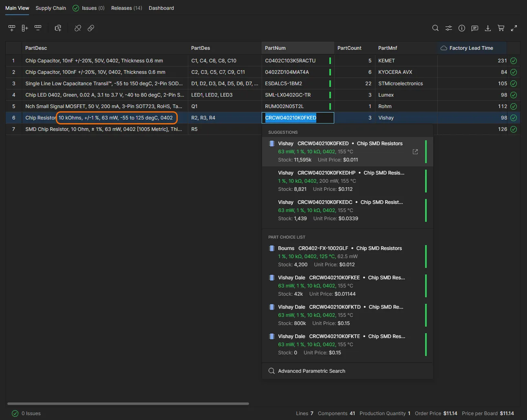527x420 pixels.
Task: Click the add component icon
Action: (58, 28)
